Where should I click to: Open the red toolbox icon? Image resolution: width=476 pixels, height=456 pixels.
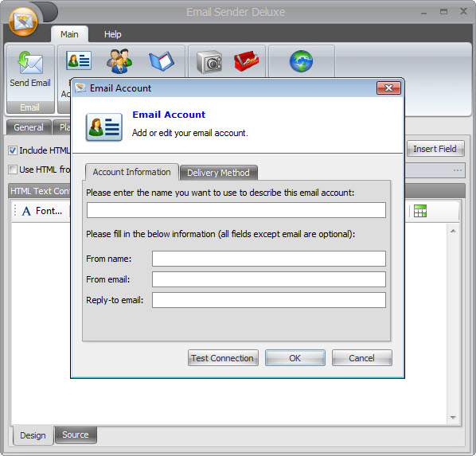point(247,61)
